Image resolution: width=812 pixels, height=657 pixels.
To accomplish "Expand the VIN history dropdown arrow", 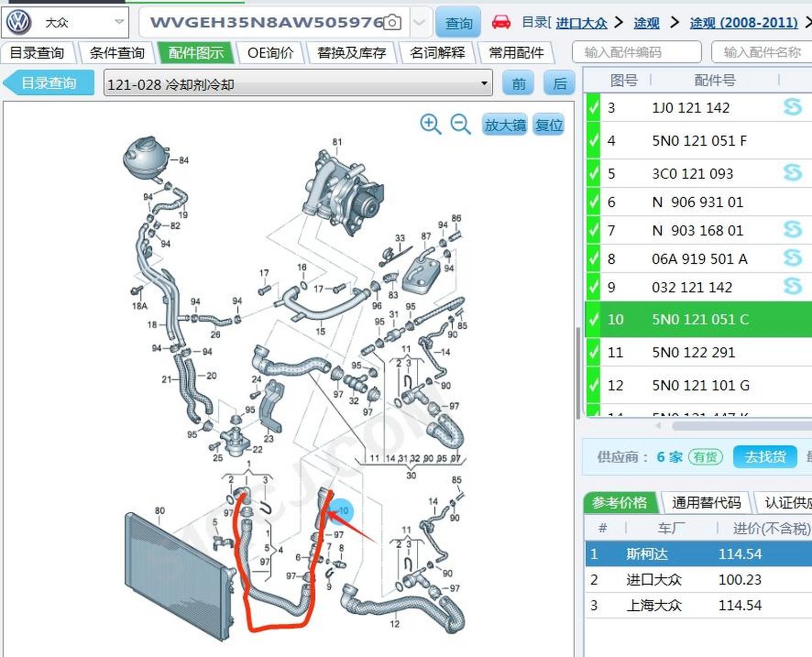I will (419, 23).
